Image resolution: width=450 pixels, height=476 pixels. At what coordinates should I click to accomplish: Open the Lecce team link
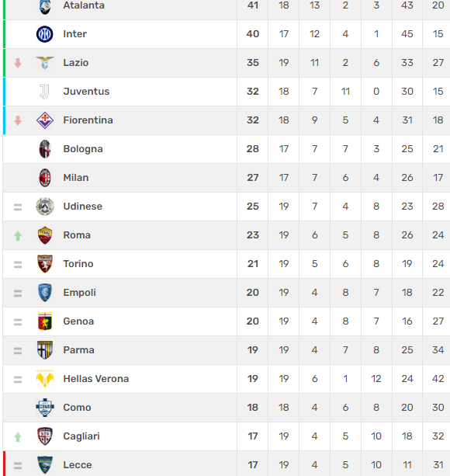click(78, 465)
